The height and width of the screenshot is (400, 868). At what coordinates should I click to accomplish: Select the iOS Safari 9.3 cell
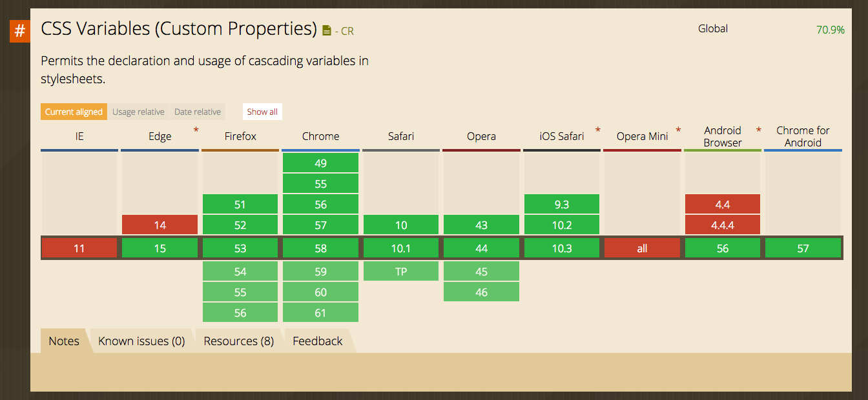coord(562,205)
